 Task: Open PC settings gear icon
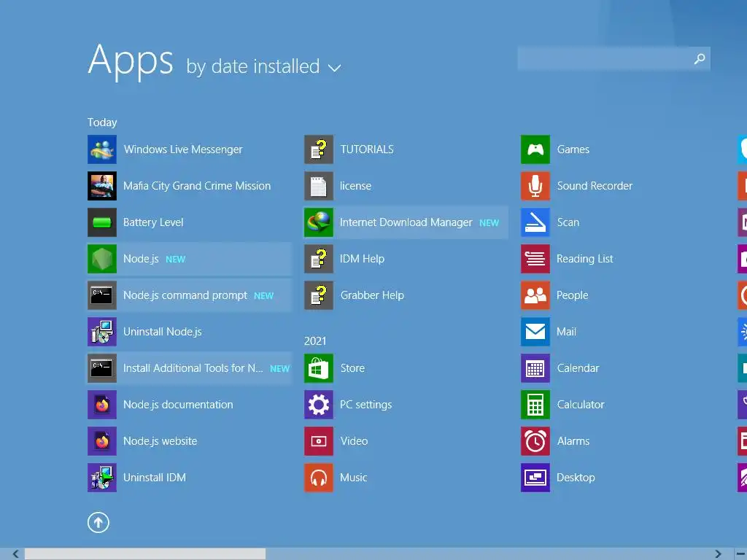pyautogui.click(x=319, y=405)
